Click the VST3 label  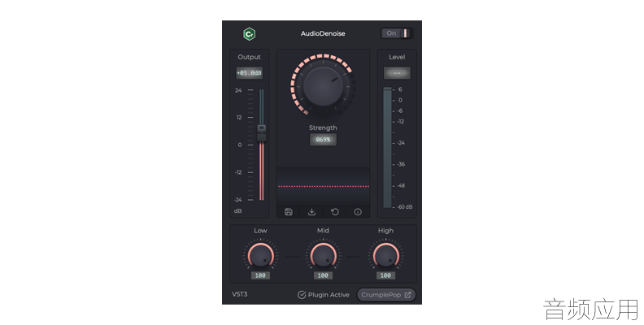click(239, 294)
